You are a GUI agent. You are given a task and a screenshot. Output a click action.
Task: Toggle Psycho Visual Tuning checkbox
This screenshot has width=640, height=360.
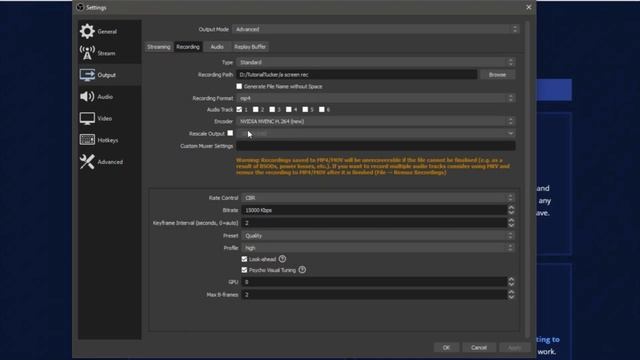tap(244, 270)
